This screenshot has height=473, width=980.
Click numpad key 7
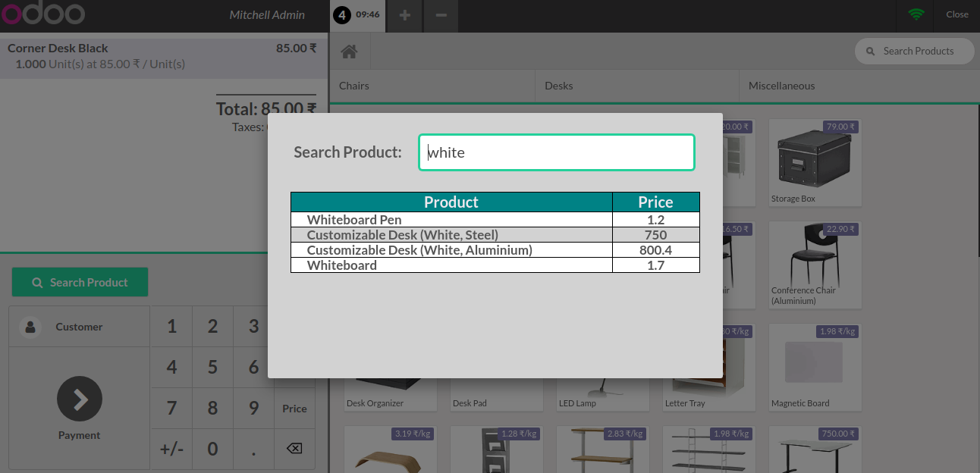[172, 409]
